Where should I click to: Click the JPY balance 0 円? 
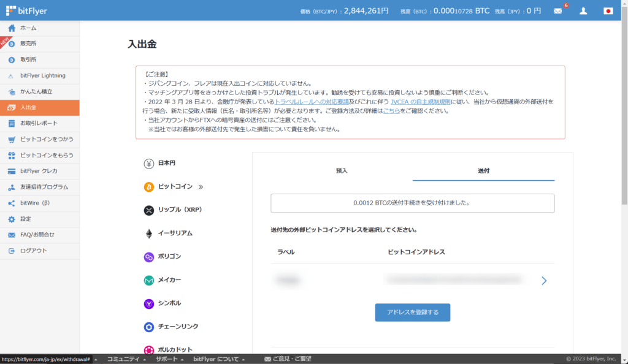click(x=534, y=11)
